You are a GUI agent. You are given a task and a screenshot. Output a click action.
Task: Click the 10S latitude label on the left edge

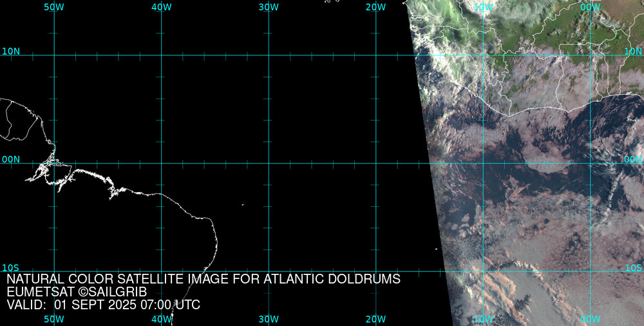[x=11, y=268]
